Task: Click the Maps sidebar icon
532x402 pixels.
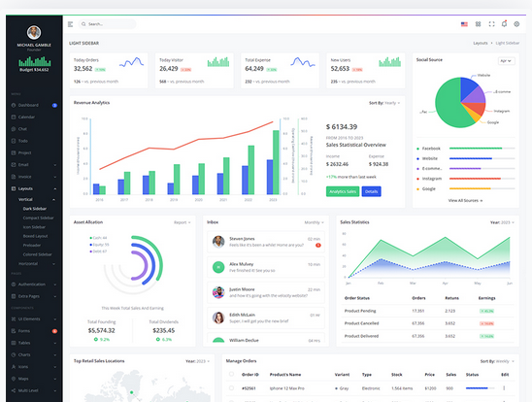Action: tap(14, 379)
